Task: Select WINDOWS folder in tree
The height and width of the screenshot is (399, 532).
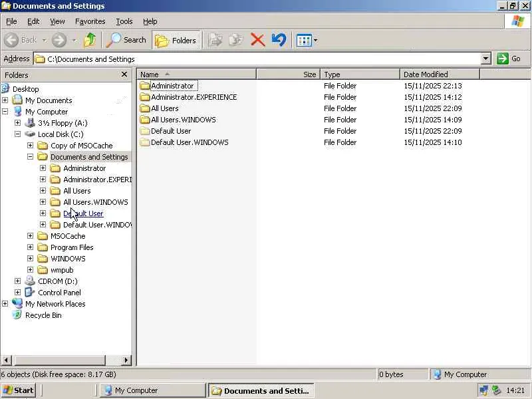Action: pyautogui.click(x=68, y=259)
